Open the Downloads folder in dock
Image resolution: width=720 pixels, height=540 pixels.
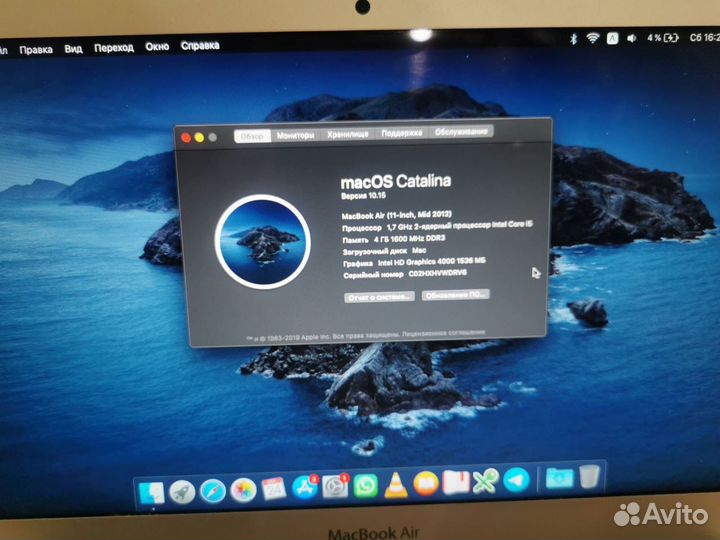tap(559, 478)
